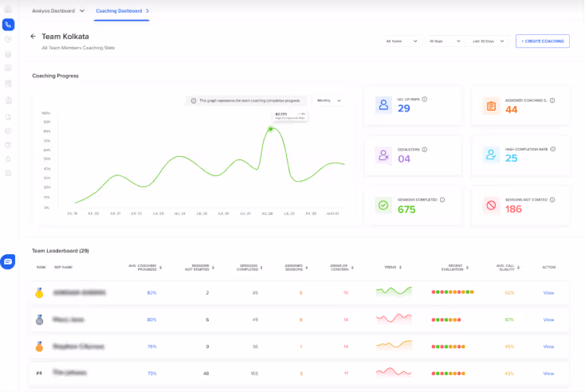Open View link in the 76% row
The height and width of the screenshot is (392, 585).
tap(548, 347)
